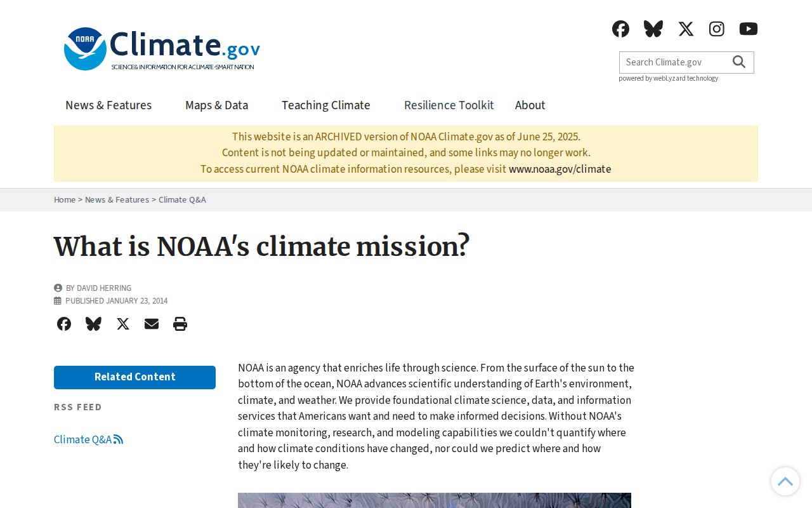
Task: Open Resilience Toolkit menu item
Action: click(x=449, y=105)
